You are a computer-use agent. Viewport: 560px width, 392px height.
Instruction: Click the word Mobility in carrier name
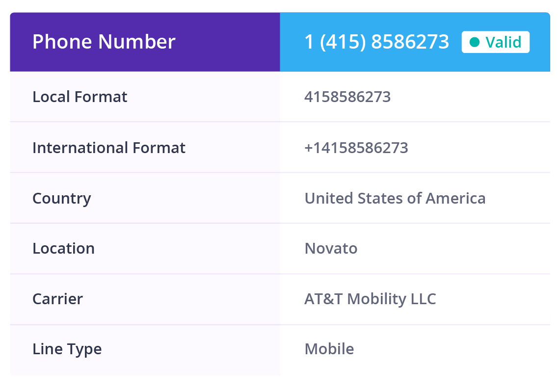point(377,299)
